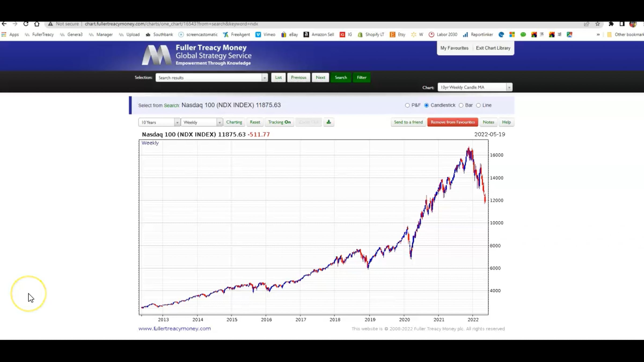644x362 pixels.
Task: Reset the chart with the Reset button
Action: (x=255, y=122)
